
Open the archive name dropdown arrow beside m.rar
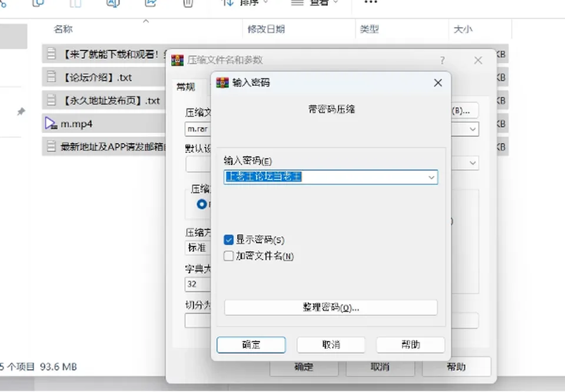pos(473,129)
